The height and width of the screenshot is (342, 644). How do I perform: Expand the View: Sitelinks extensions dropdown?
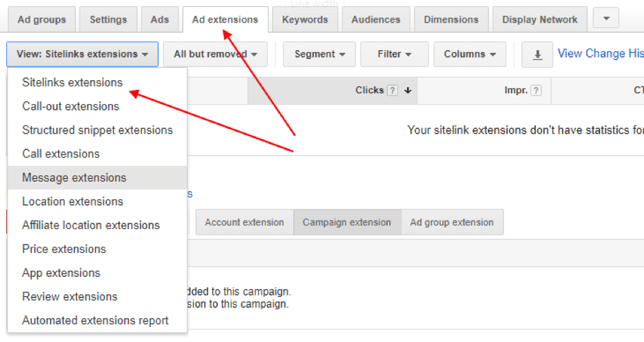pyautogui.click(x=82, y=54)
